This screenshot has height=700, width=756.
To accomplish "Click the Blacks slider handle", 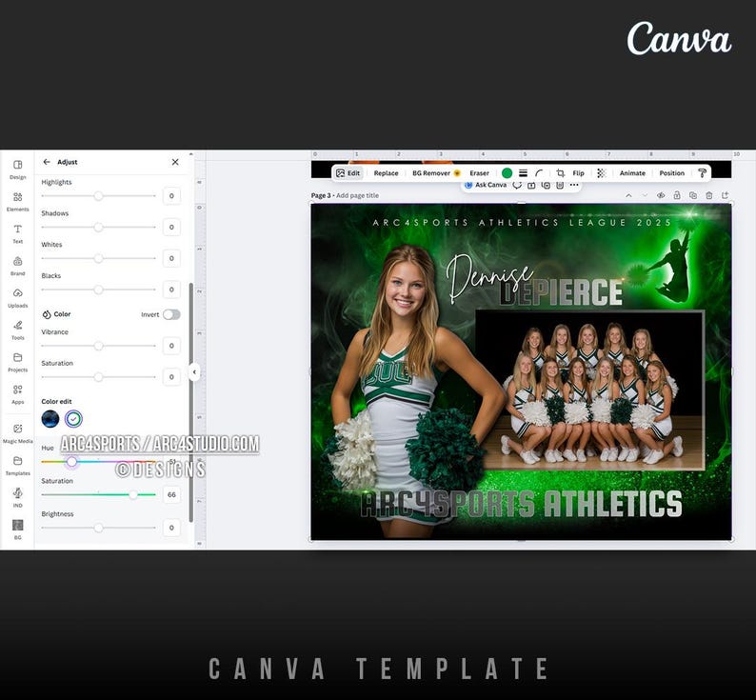I will (98, 290).
